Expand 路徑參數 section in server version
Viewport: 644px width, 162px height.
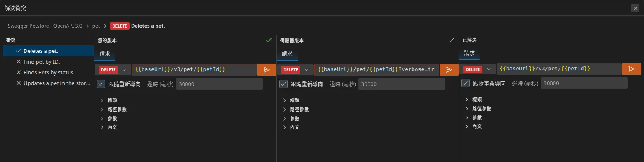point(296,110)
